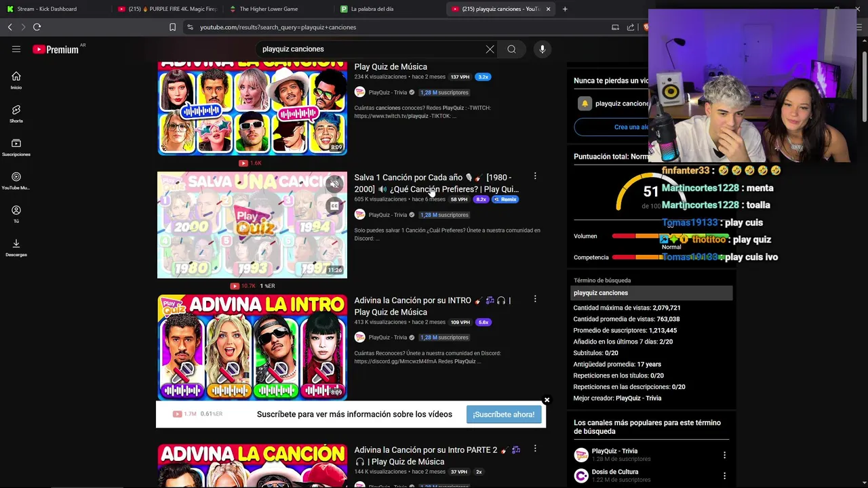Start voice search with microphone

coord(542,49)
